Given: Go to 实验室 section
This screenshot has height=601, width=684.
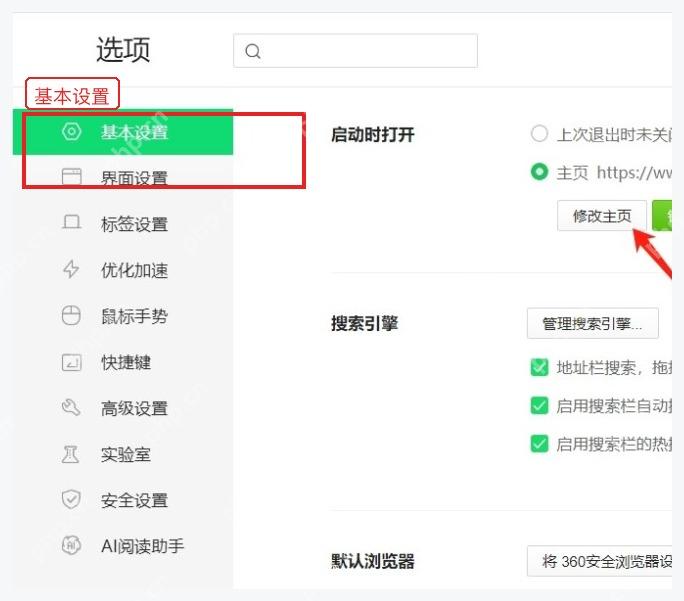Looking at the screenshot, I should coord(123,454).
